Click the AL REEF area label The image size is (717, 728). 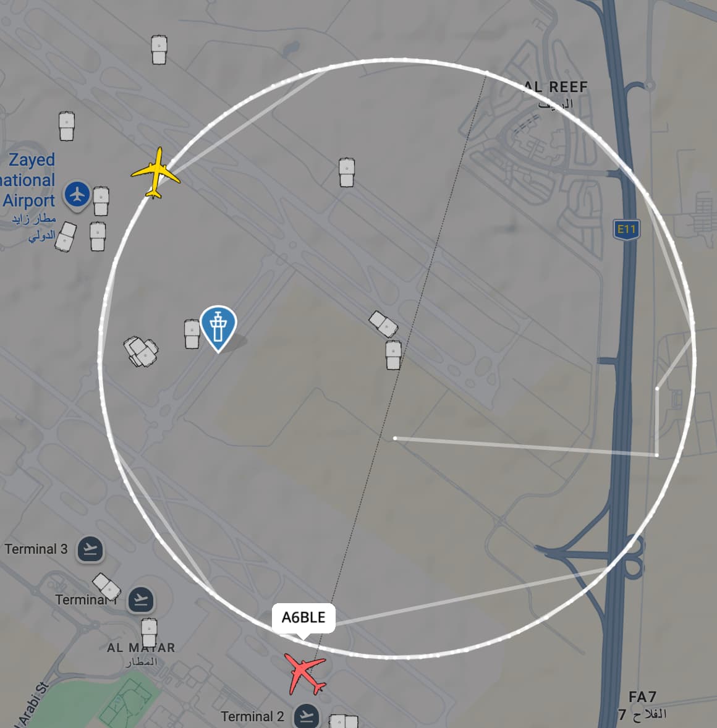[x=556, y=87]
